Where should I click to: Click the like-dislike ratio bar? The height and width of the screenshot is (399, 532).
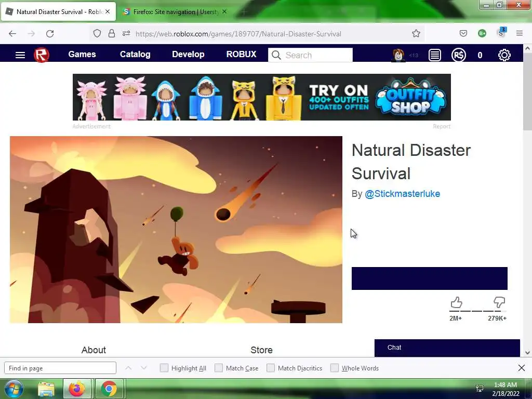478,311
